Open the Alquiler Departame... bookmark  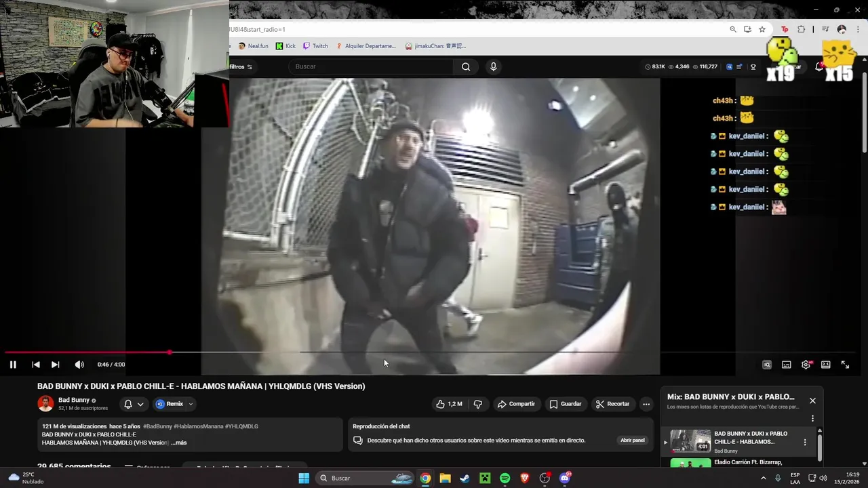366,46
